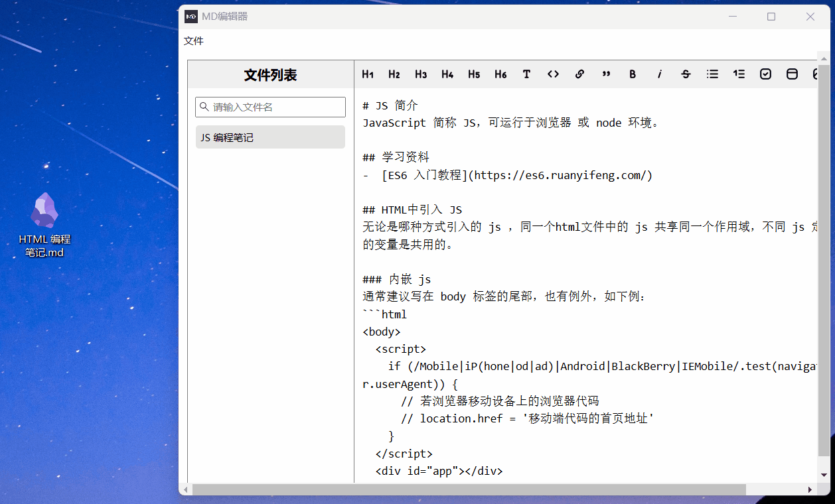The height and width of the screenshot is (504, 835).
Task: Click the scroll-up arrow on right edge
Action: 824,58
